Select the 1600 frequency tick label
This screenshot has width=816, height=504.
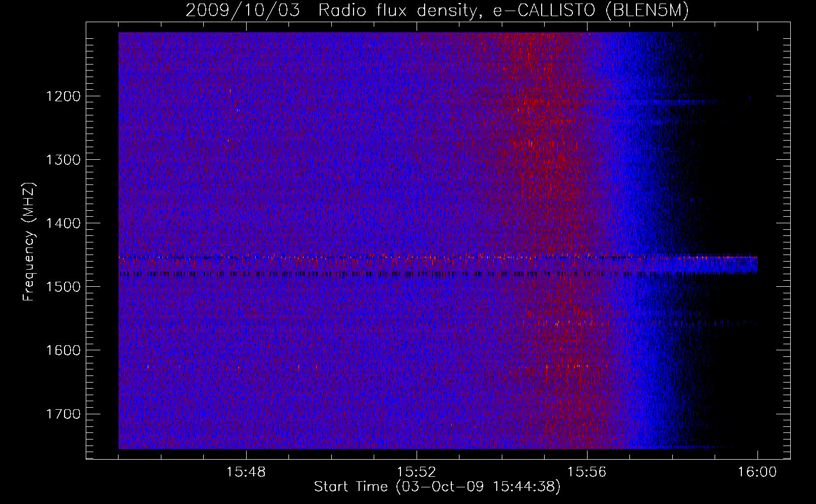coord(63,350)
